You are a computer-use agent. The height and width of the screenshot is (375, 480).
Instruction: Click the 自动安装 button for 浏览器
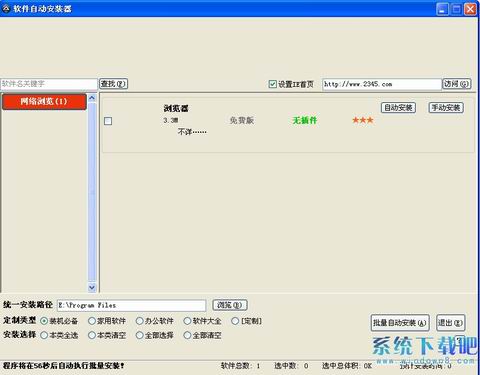point(398,108)
